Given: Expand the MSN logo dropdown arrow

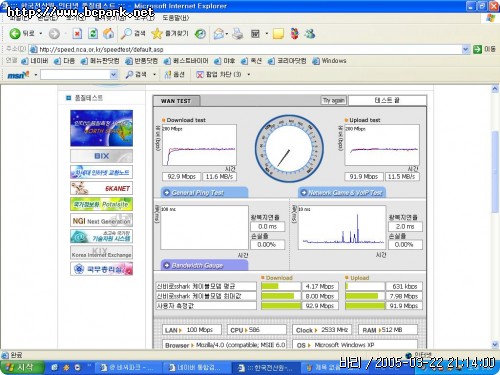Looking at the screenshot, I should (35, 75).
